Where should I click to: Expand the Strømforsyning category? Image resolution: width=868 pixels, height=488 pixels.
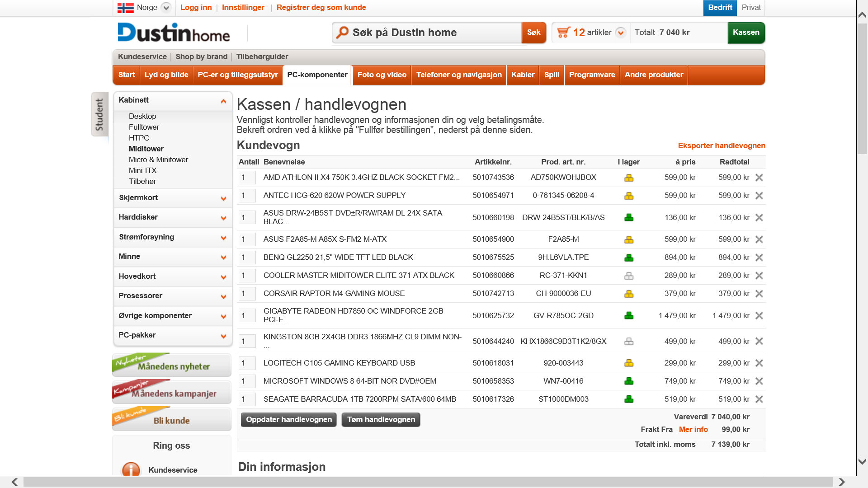tap(223, 238)
